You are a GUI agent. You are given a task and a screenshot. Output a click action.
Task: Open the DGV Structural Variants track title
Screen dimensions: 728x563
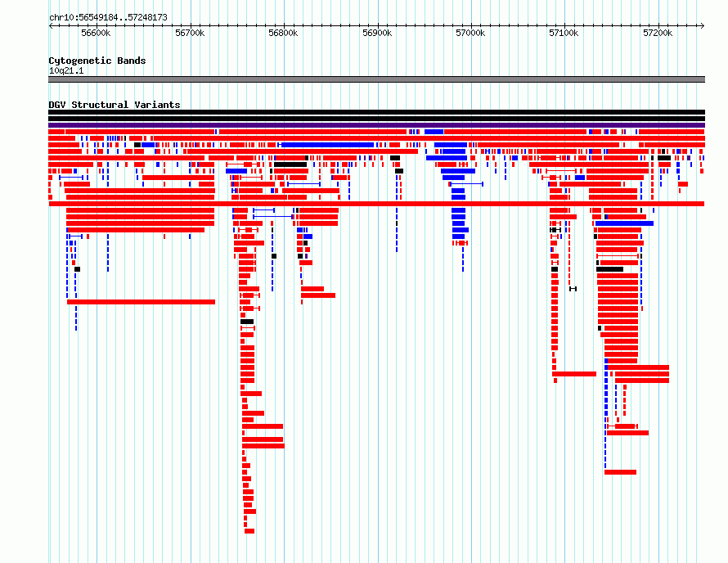(115, 105)
